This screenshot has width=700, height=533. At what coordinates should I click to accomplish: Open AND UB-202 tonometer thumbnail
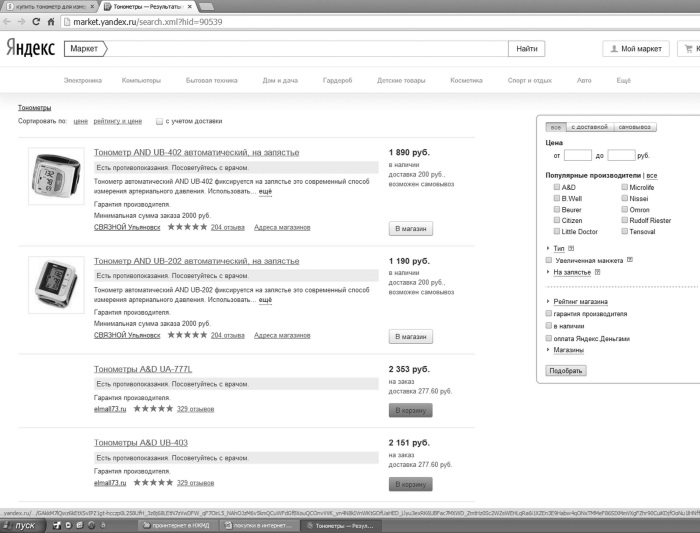pyautogui.click(x=56, y=285)
